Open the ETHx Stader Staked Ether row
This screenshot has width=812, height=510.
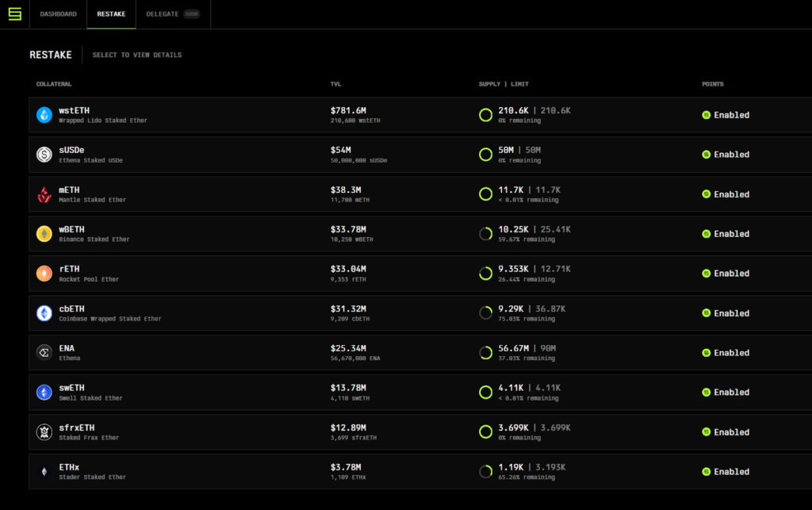92,472
